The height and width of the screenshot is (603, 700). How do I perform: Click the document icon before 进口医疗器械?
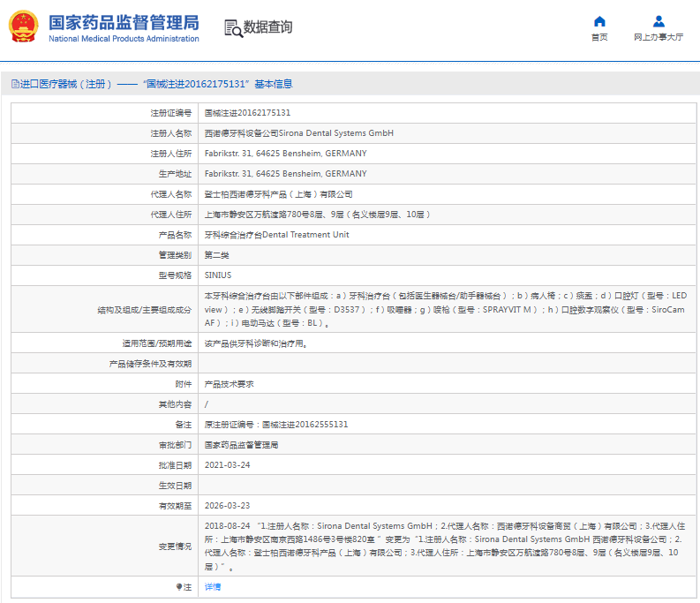15,84
